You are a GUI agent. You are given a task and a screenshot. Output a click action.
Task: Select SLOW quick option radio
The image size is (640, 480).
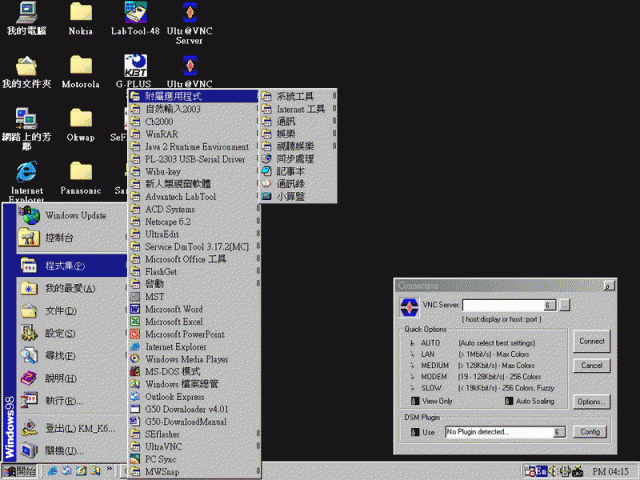pyautogui.click(x=412, y=388)
